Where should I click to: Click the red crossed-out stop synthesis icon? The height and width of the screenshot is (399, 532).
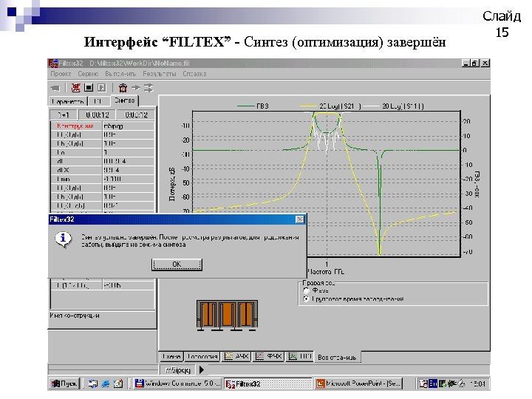(75, 88)
